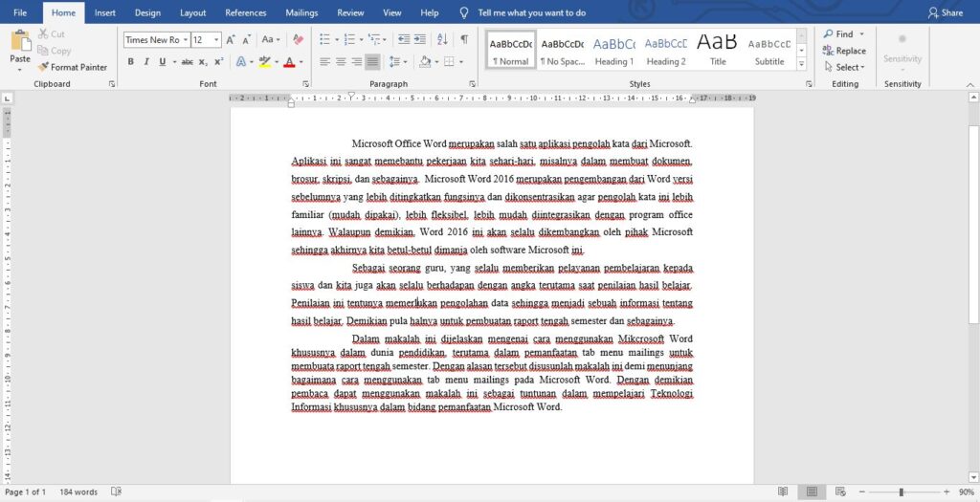Switch to Web Layout view icon
This screenshot has height=502, width=980.
(840, 492)
